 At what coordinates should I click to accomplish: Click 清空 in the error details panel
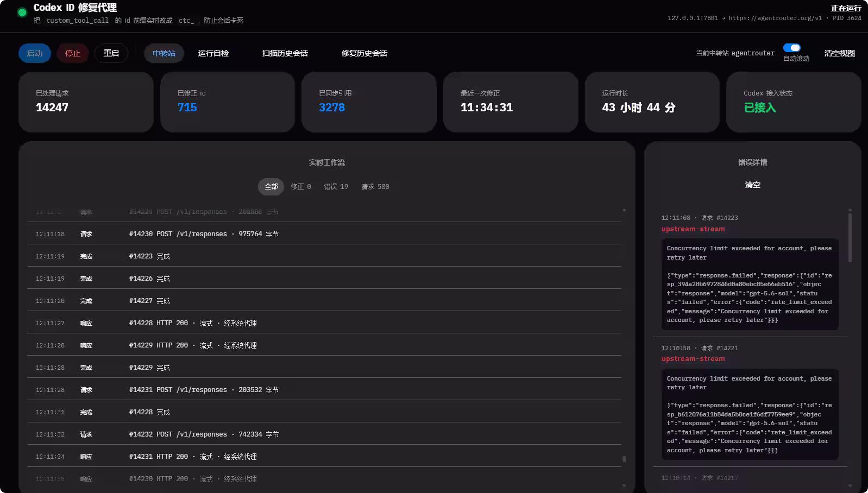tap(753, 185)
